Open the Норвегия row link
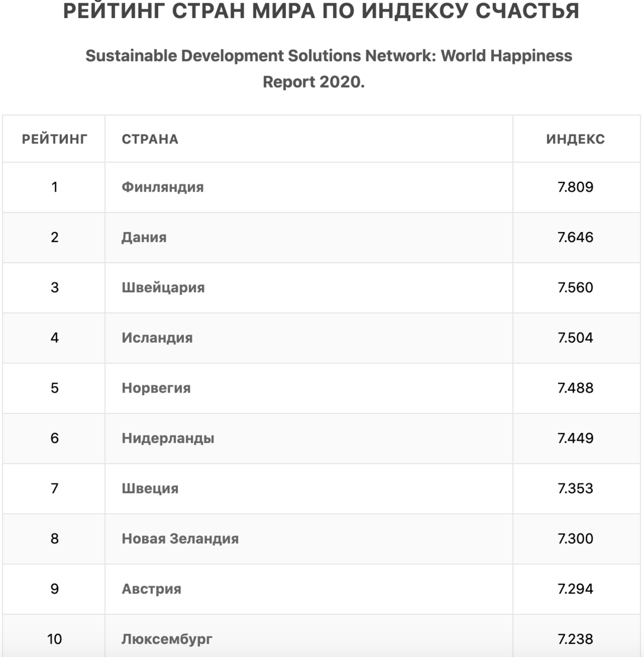 [156, 388]
